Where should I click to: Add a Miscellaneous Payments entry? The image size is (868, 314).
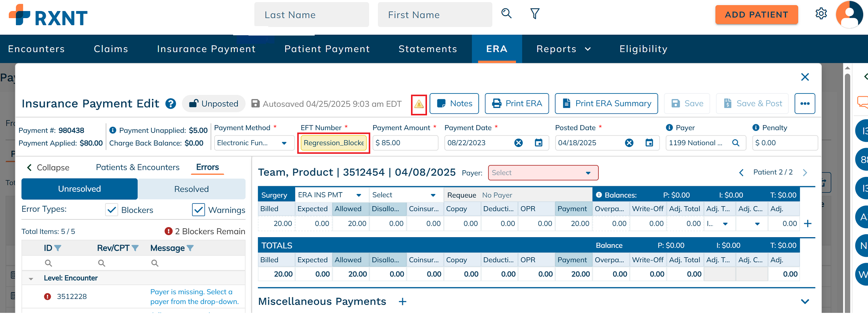[x=403, y=302]
